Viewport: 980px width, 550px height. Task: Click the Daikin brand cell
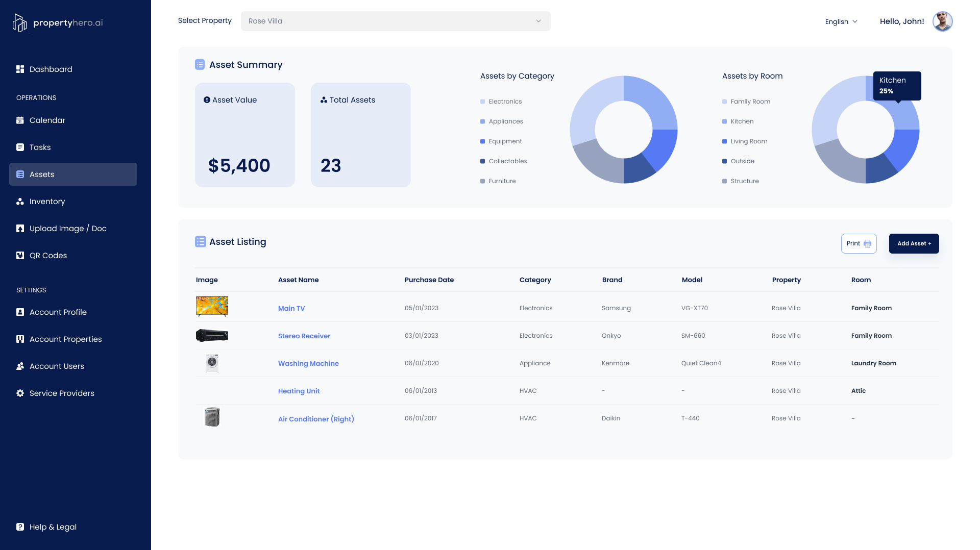[x=611, y=418]
